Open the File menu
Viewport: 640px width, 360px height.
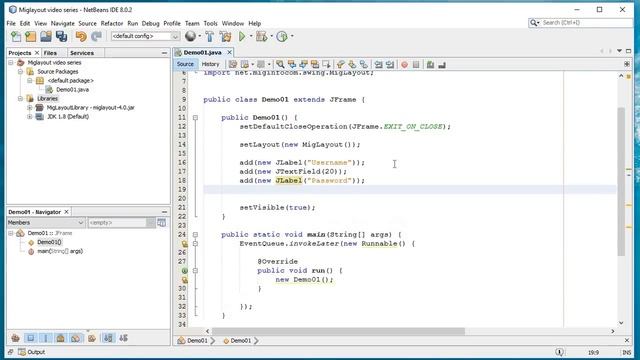tap(11, 23)
